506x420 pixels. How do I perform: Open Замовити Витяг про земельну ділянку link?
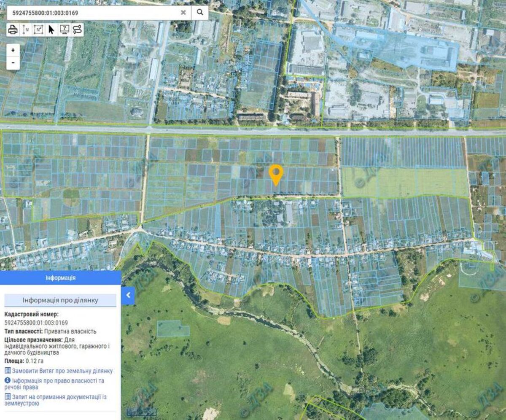(62, 371)
